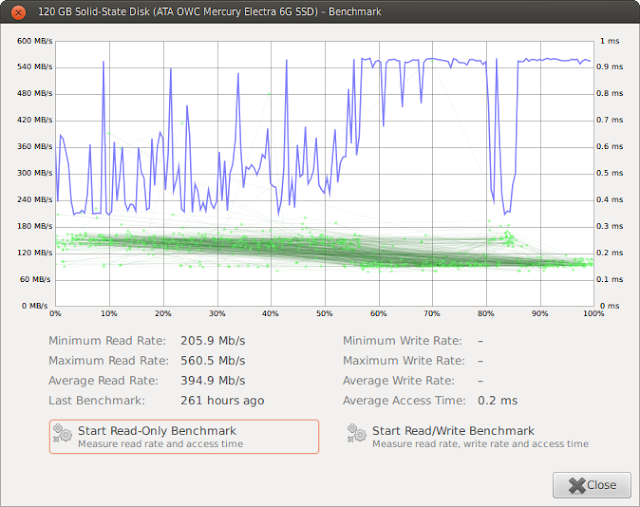Click the gears icon beside Start Read/Write Benchmark

point(357,433)
